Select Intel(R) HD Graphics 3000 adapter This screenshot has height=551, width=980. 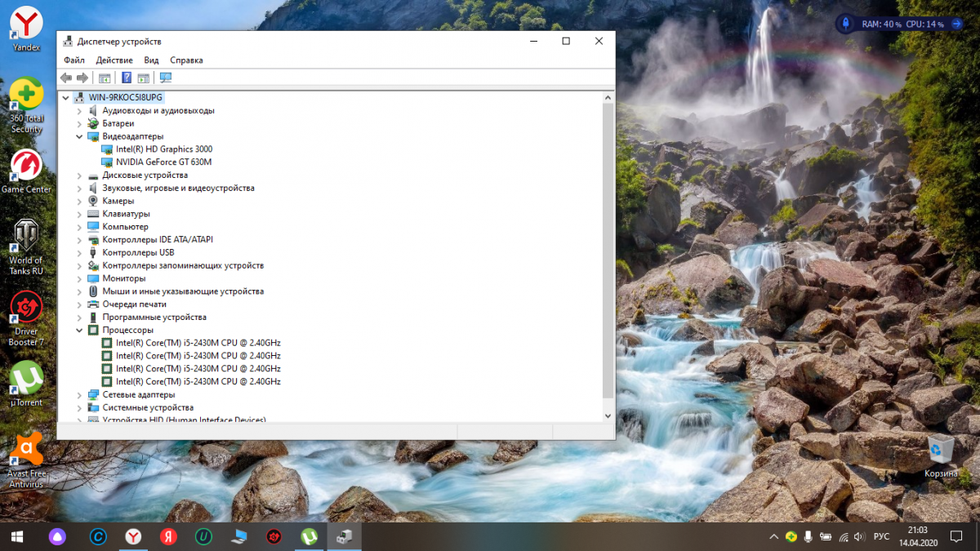pyautogui.click(x=163, y=149)
